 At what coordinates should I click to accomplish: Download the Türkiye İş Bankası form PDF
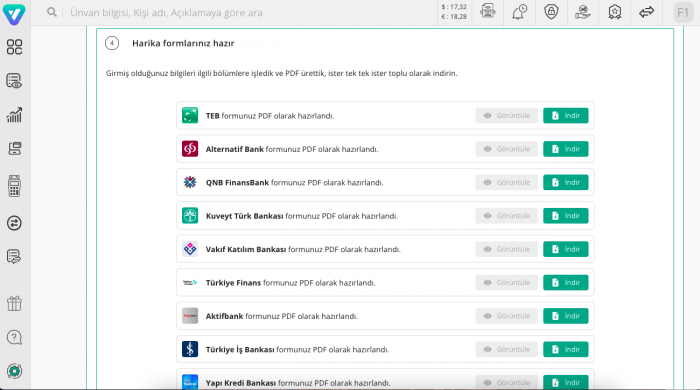point(566,349)
